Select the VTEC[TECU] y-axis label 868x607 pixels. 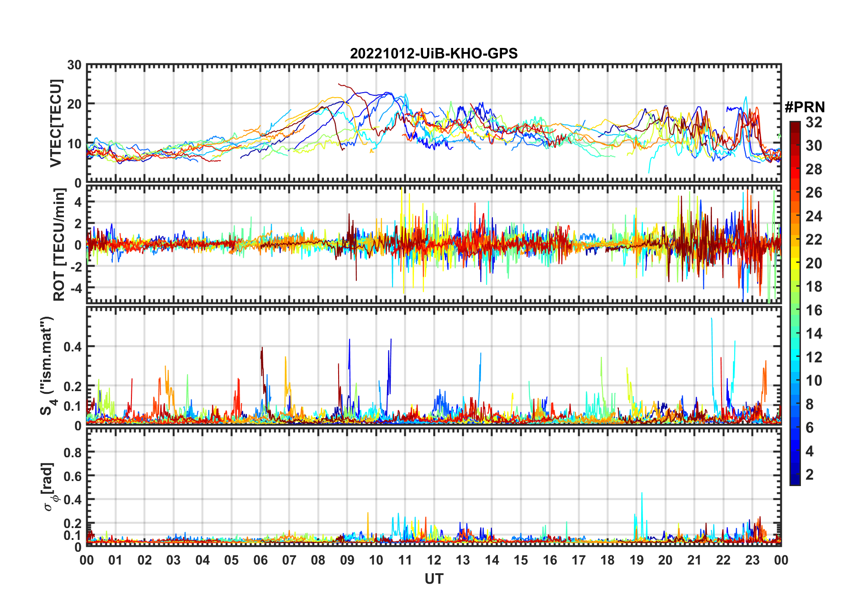(x=56, y=123)
